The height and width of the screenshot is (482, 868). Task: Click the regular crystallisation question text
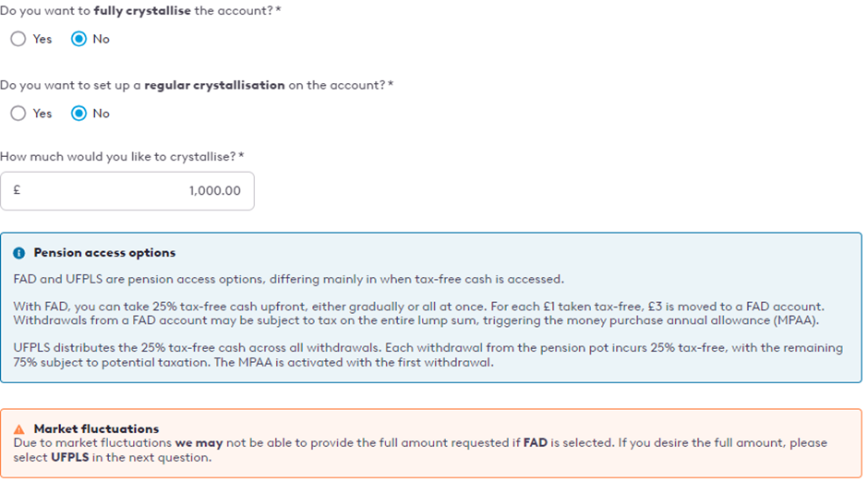197,85
